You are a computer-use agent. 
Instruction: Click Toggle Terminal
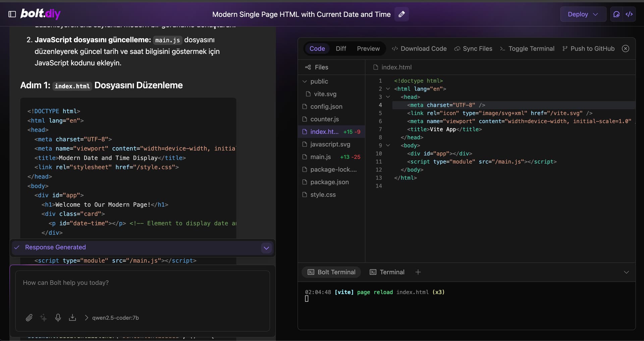(x=527, y=49)
